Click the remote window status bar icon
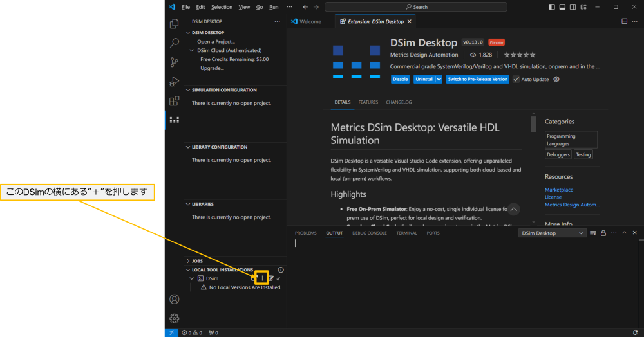The width and height of the screenshot is (644, 337). pyautogui.click(x=171, y=332)
